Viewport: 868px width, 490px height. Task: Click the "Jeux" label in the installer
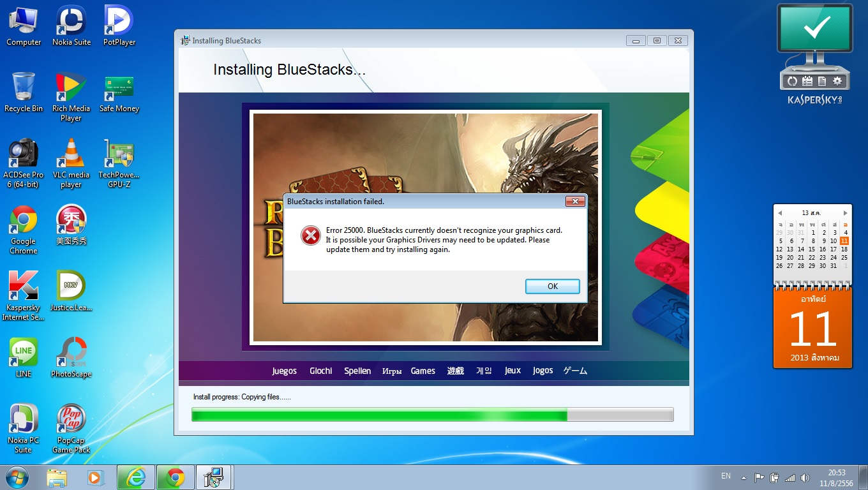pyautogui.click(x=513, y=371)
